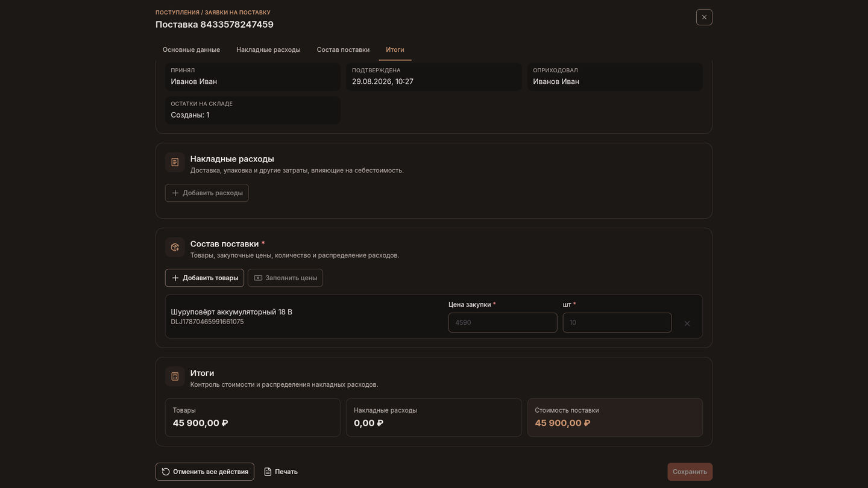This screenshot has height=488, width=868.
Task: Click the product name Шуруповёрт аккумуляторный 18 В
Action: [x=231, y=312]
